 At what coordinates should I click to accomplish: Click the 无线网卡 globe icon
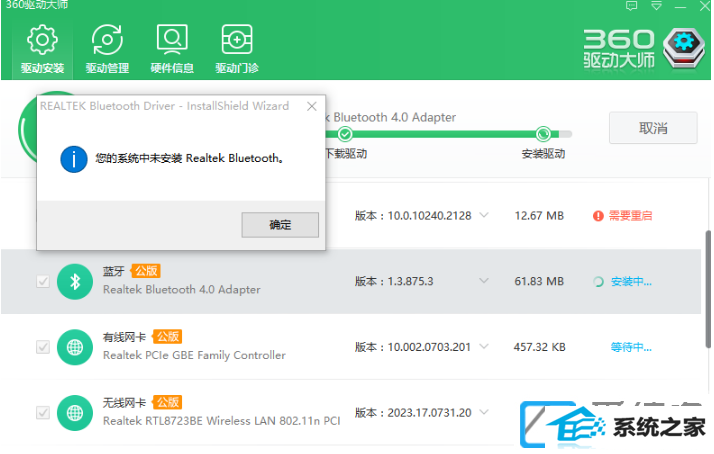(75, 413)
